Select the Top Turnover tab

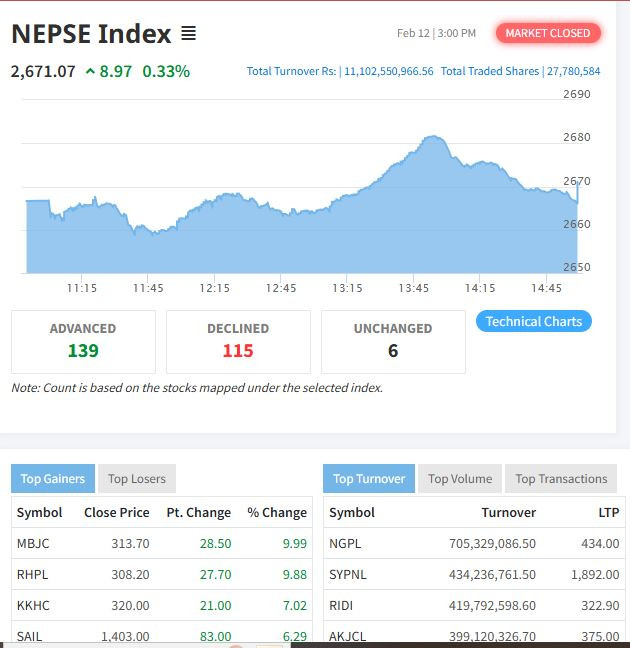click(x=369, y=479)
